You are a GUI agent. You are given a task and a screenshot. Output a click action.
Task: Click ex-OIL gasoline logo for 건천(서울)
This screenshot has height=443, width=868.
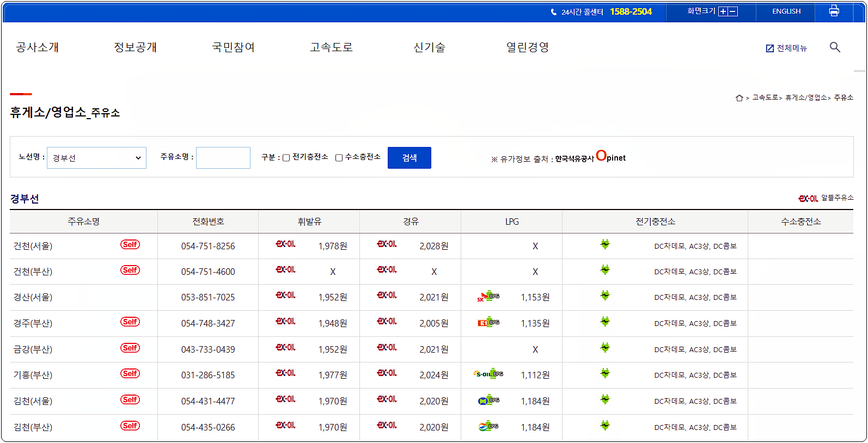pos(285,244)
